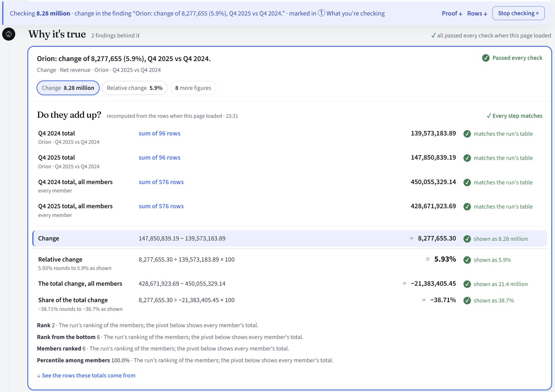Click the Change · Net revenue · Orion breadcrumb
This screenshot has height=392, width=555.
(99, 70)
